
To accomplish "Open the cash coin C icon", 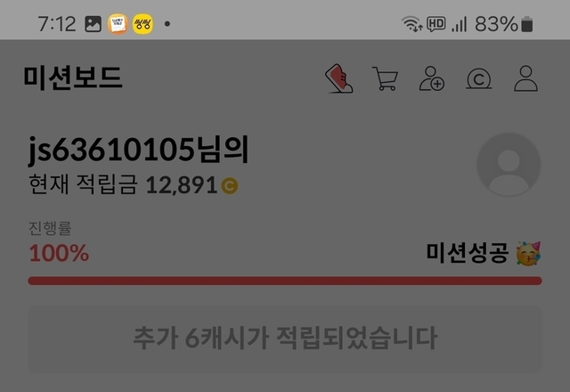I will pyautogui.click(x=479, y=79).
